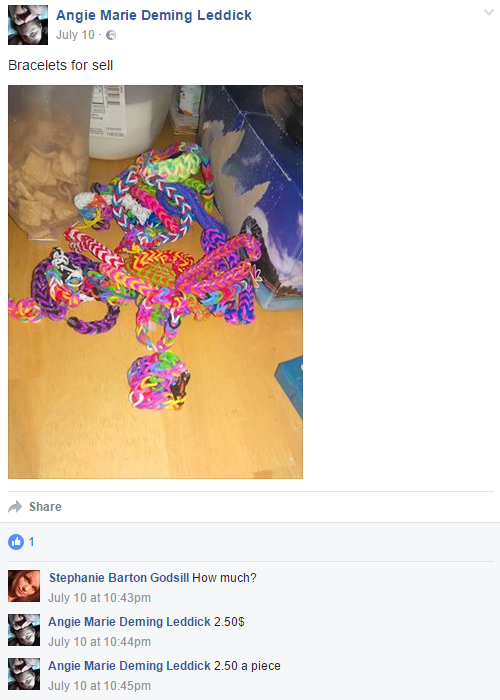
Task: Open Angie Marie Deming Leddick post author link
Action: click(154, 15)
